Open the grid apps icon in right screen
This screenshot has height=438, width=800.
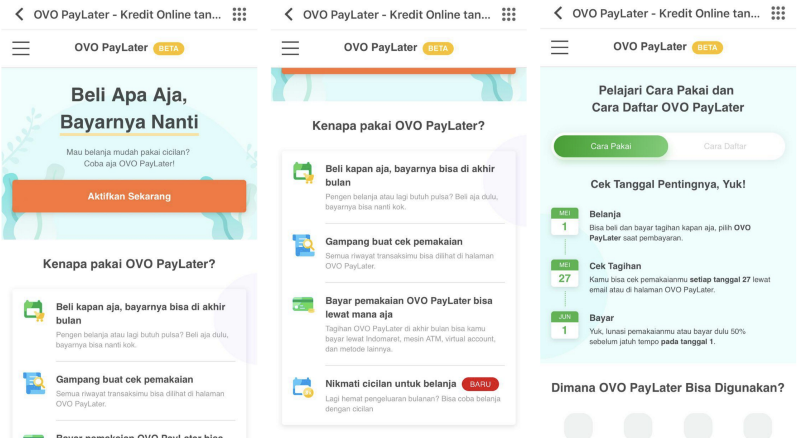coord(778,13)
